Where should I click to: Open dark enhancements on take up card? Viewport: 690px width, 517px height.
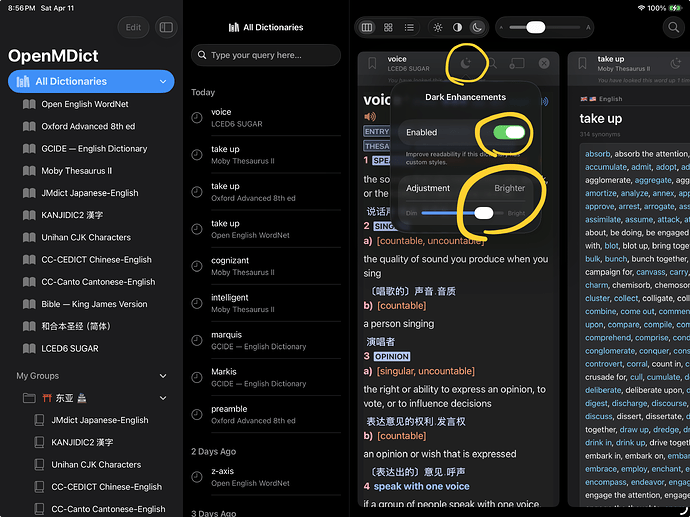[675, 63]
